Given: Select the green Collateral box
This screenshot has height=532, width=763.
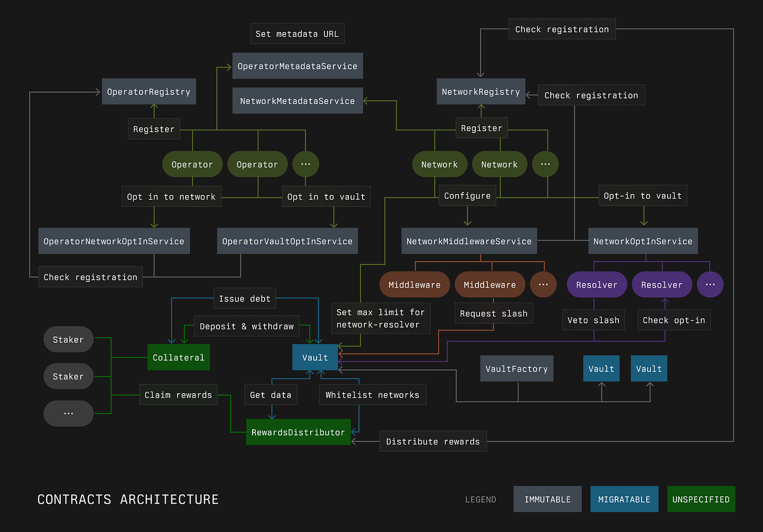Looking at the screenshot, I should click(179, 357).
